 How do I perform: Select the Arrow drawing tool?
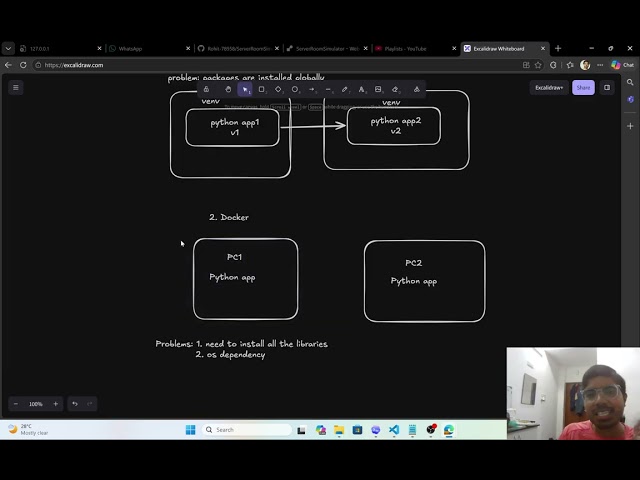tap(312, 89)
